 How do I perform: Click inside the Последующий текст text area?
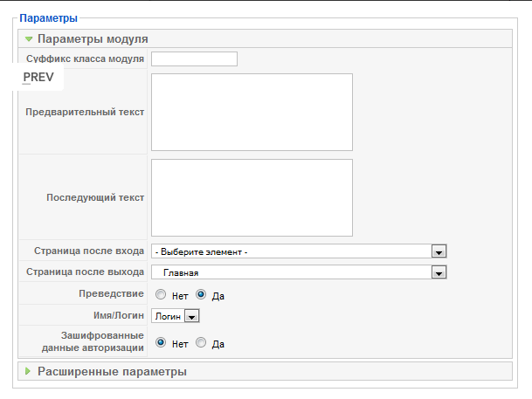point(252,197)
